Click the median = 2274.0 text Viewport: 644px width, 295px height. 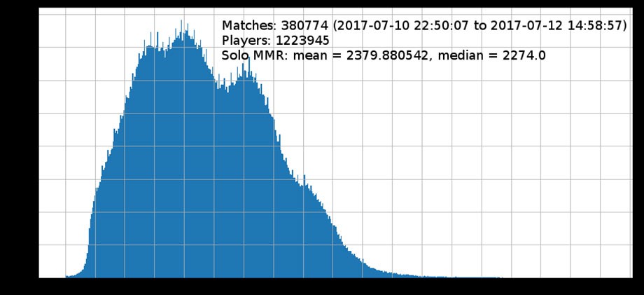tap(491, 55)
